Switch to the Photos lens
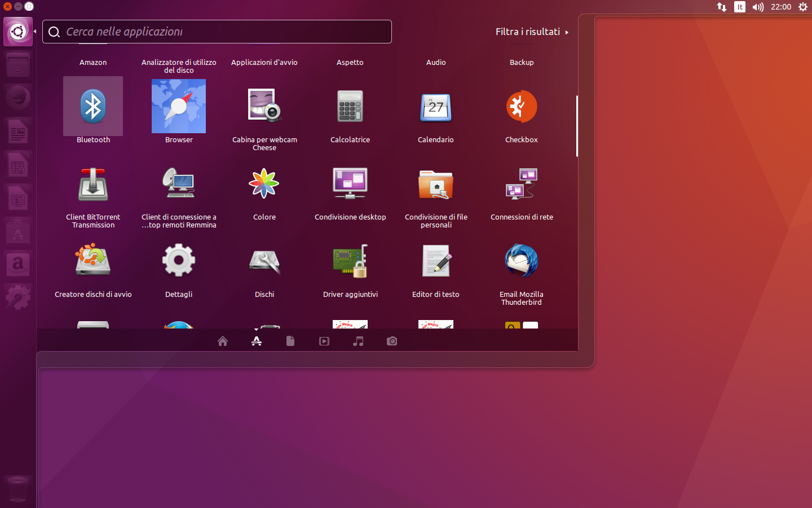Viewport: 812px width, 508px height. [x=392, y=341]
